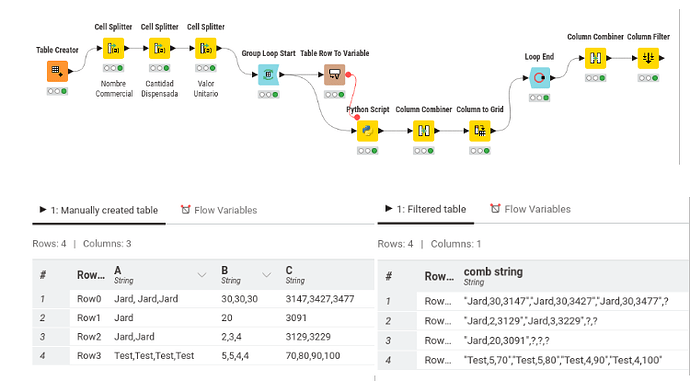Select the Column to Grid node
The width and height of the screenshot is (690, 381).
click(480, 131)
